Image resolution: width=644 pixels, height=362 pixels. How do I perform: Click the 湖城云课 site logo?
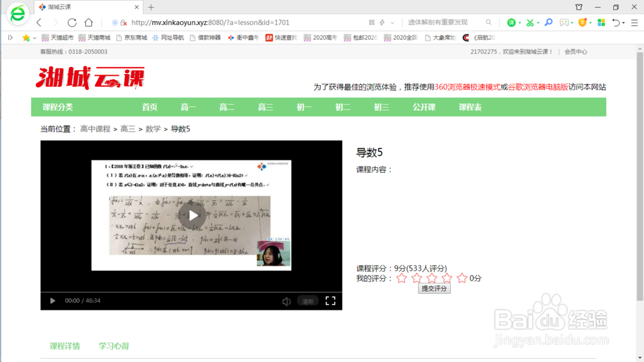coord(90,78)
